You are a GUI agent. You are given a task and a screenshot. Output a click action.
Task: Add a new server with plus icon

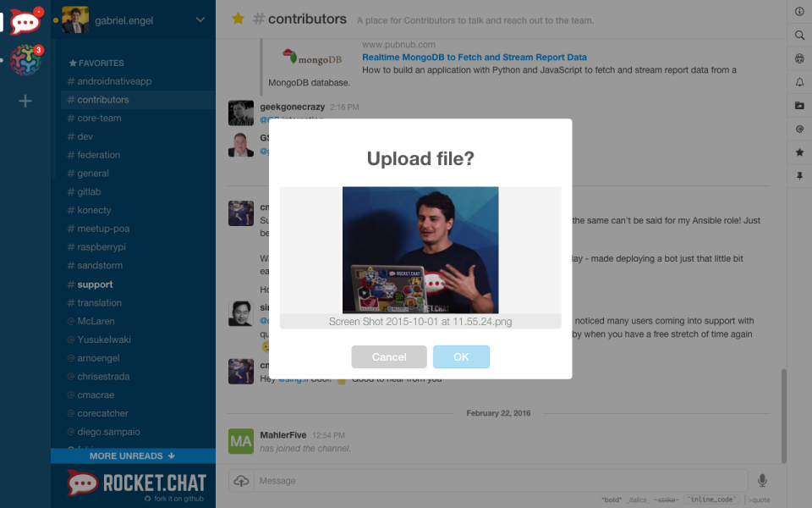(25, 101)
